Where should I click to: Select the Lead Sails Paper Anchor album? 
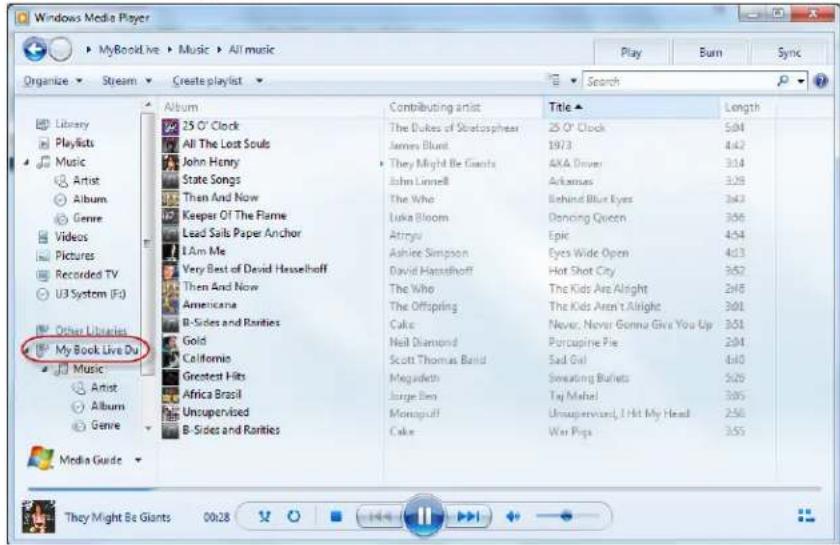(x=242, y=233)
